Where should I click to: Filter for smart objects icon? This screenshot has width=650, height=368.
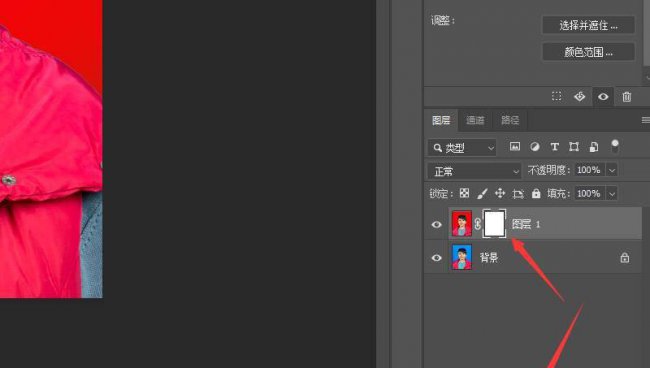(594, 147)
